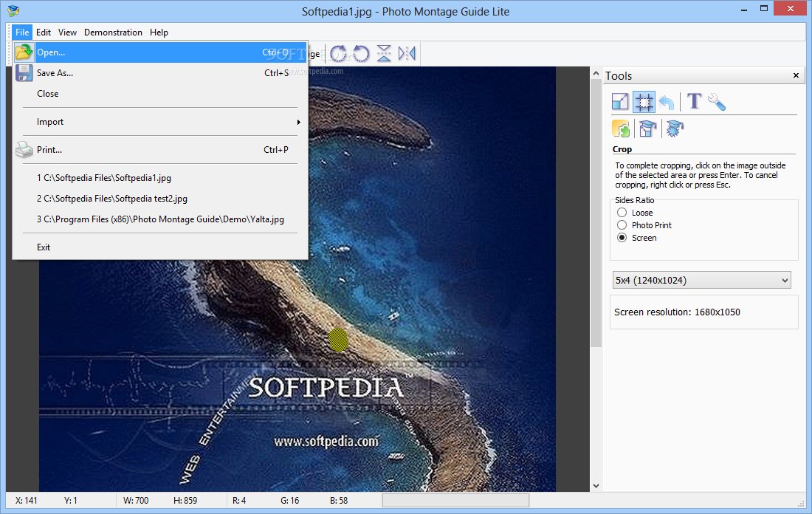This screenshot has height=514, width=812.
Task: Close the Tools panel
Action: tap(796, 75)
